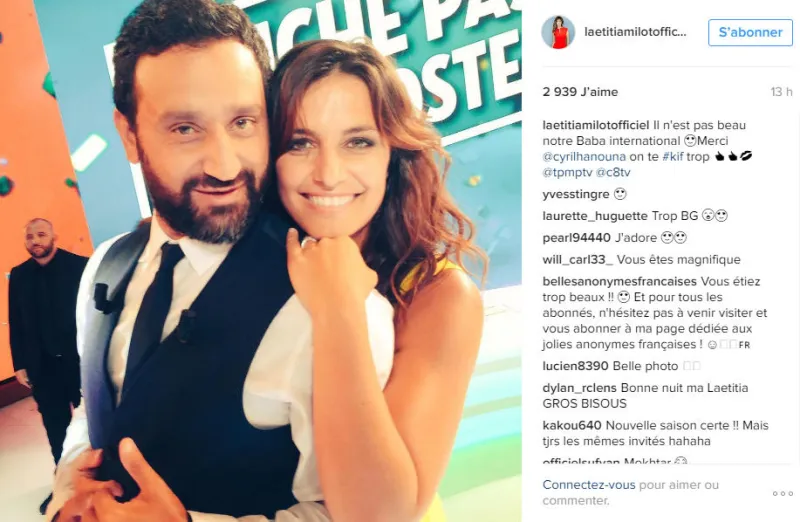Click the S'abonner follow button
This screenshot has width=800, height=522.
[x=750, y=32]
